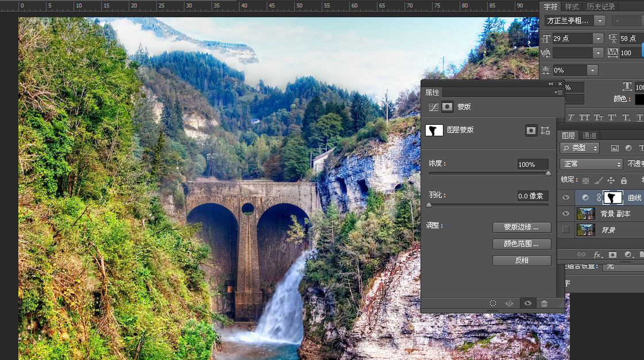Click the 图层蒙版 mask thumbnail in 属性
The width and height of the screenshot is (644, 360).
434,131
